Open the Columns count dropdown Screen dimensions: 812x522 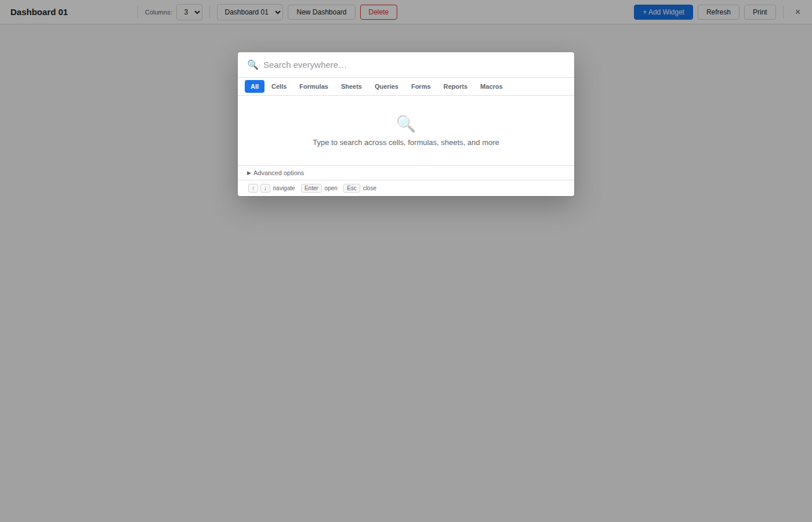pos(189,12)
